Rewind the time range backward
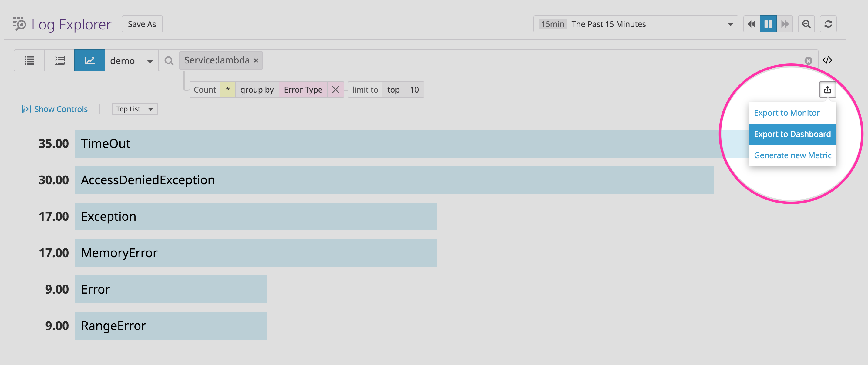The width and height of the screenshot is (868, 365). (x=752, y=24)
